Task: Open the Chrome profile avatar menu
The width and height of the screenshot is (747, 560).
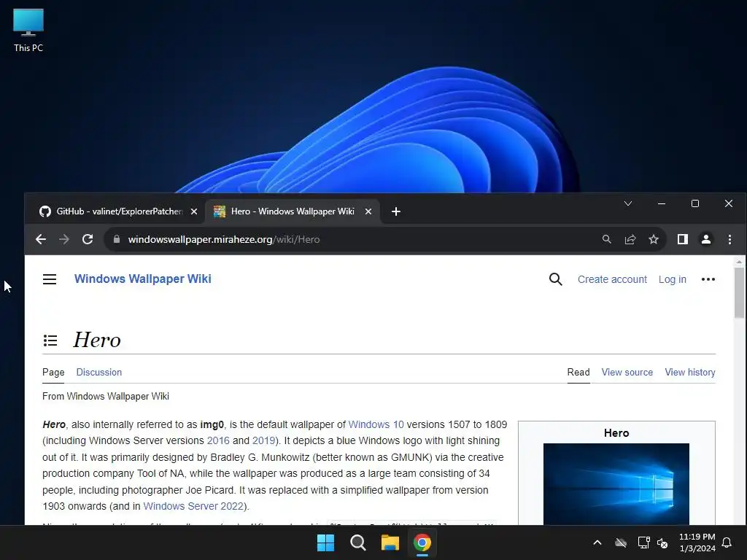Action: pyautogui.click(x=706, y=239)
